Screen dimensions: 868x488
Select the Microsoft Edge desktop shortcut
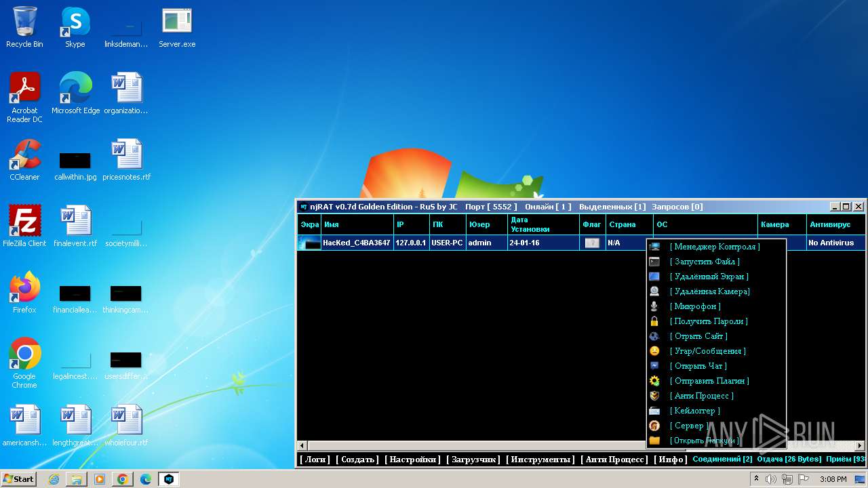75,94
